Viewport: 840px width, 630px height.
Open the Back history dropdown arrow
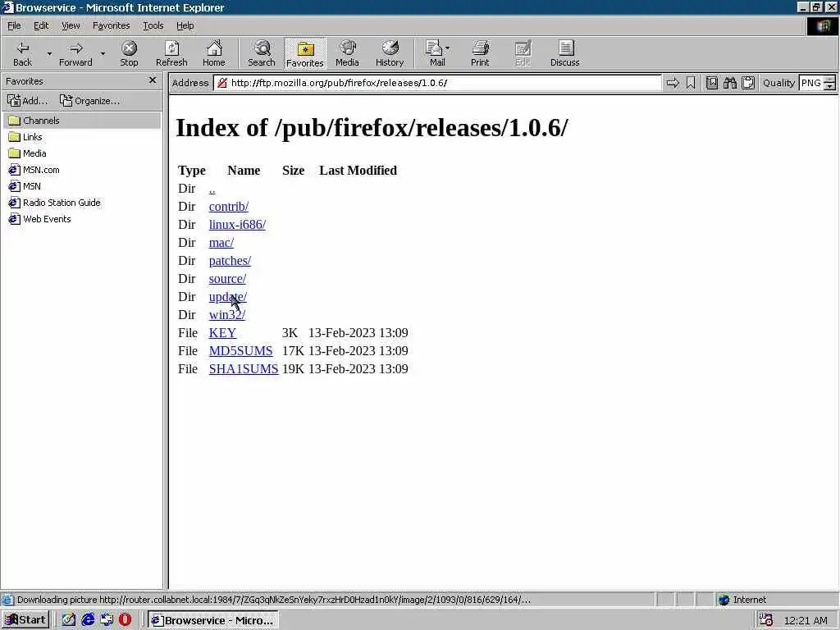[49, 53]
